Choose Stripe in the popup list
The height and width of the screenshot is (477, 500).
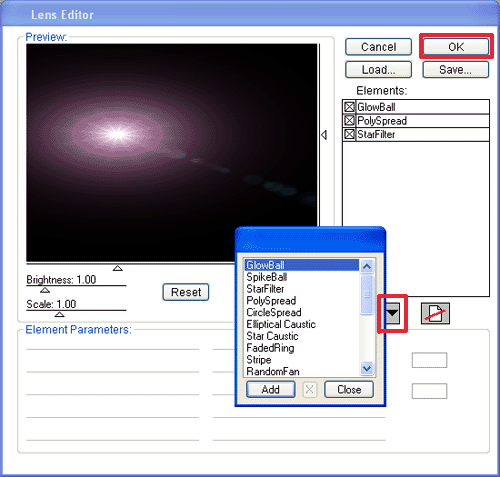tap(302, 360)
